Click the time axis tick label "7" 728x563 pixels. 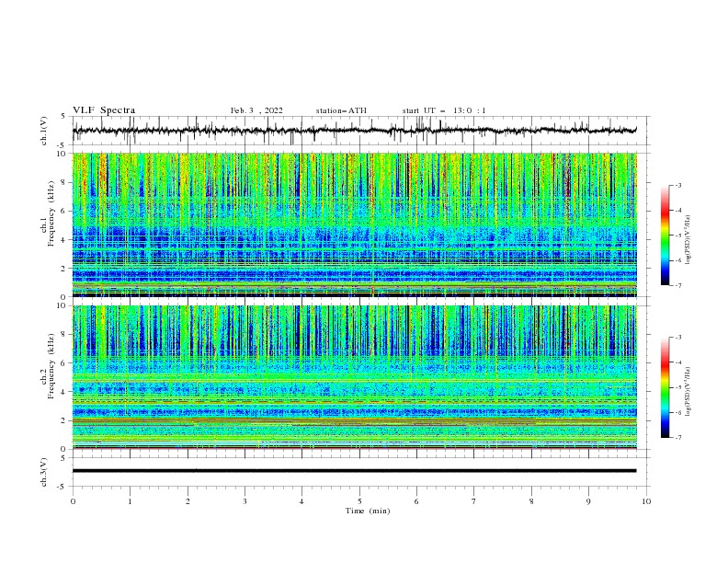(474, 501)
